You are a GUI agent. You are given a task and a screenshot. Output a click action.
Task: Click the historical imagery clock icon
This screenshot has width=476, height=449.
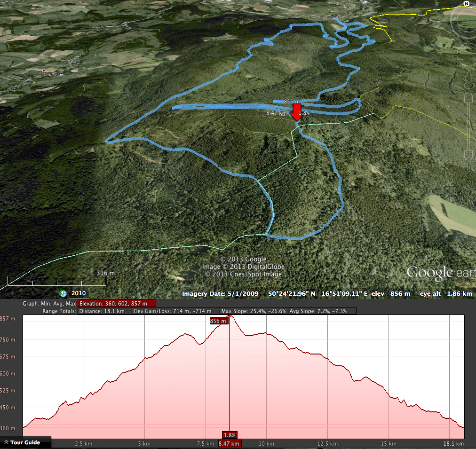tap(63, 293)
